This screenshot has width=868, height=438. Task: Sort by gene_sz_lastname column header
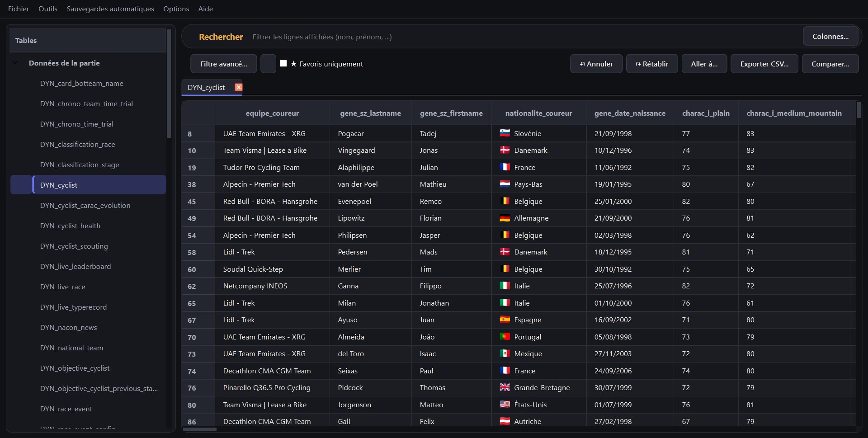[371, 113]
